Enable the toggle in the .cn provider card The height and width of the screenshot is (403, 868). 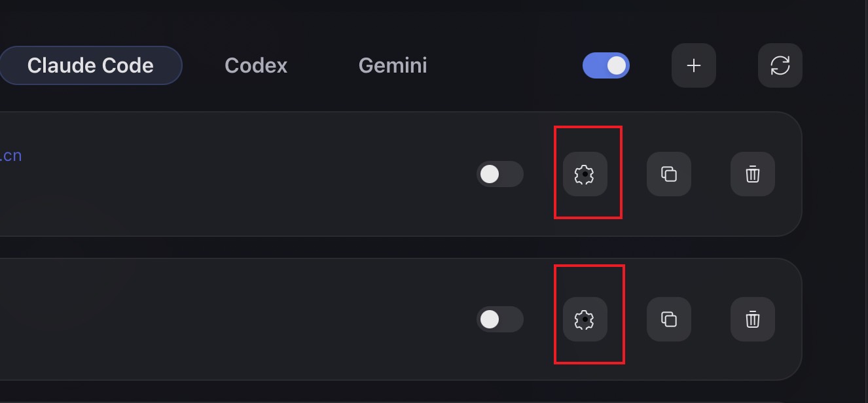pos(500,174)
